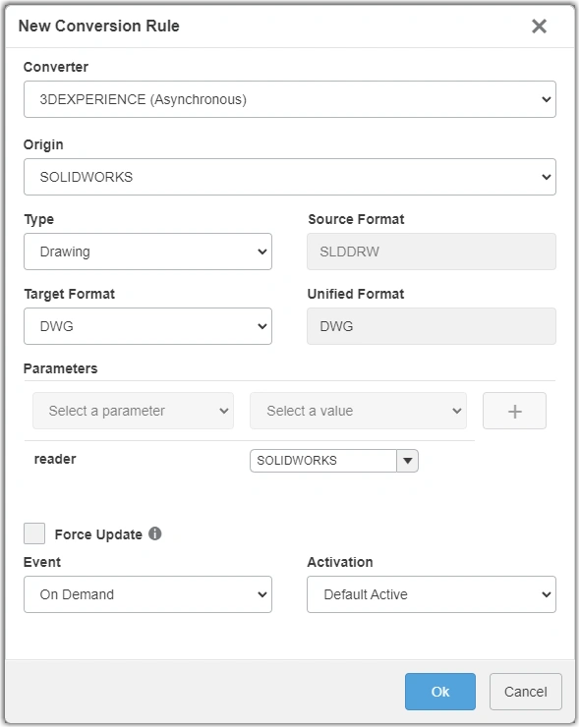
Task: Click the Source Format label
Action: pos(356,219)
